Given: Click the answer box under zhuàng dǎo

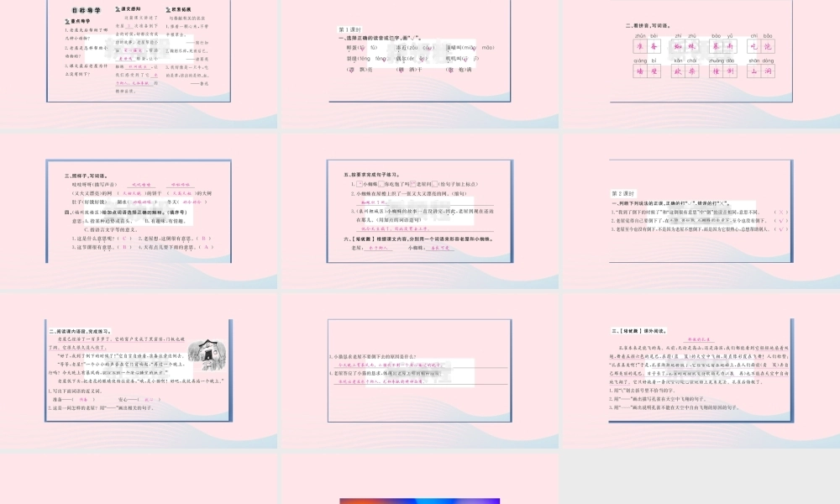Looking at the screenshot, I should click(x=722, y=71).
